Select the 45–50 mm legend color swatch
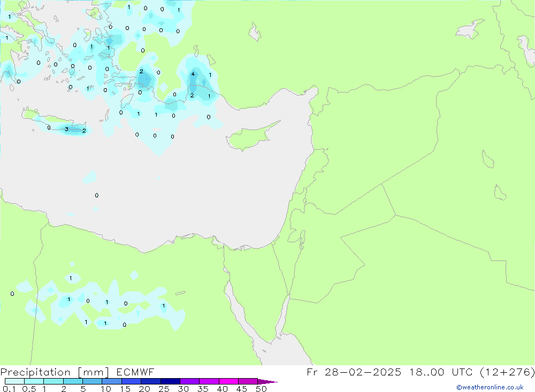Image resolution: width=535 pixels, height=392 pixels. pos(248,381)
